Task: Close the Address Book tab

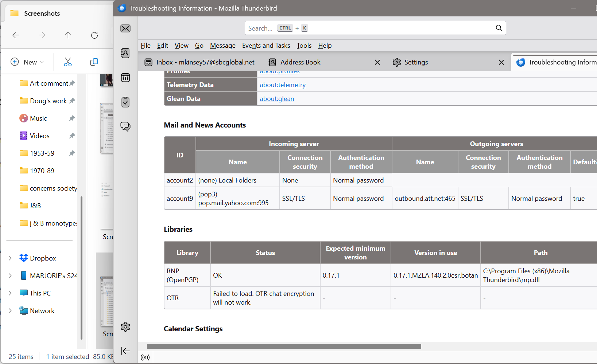Action: click(377, 62)
